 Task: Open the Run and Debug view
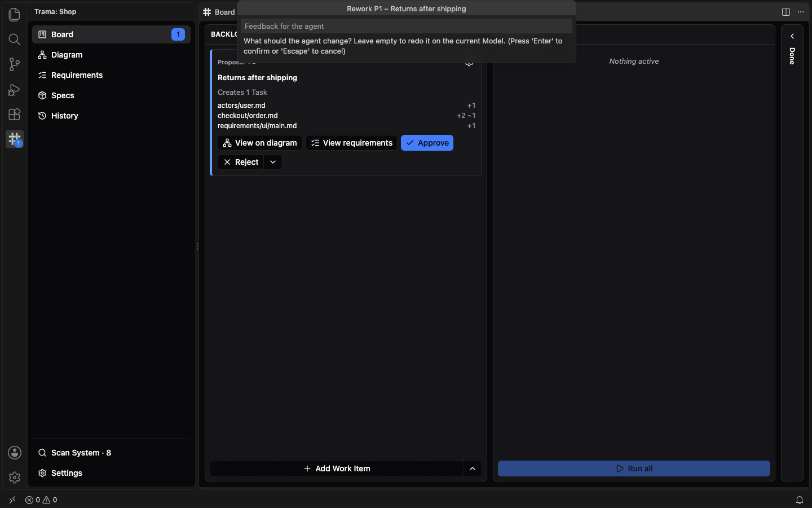point(15,89)
